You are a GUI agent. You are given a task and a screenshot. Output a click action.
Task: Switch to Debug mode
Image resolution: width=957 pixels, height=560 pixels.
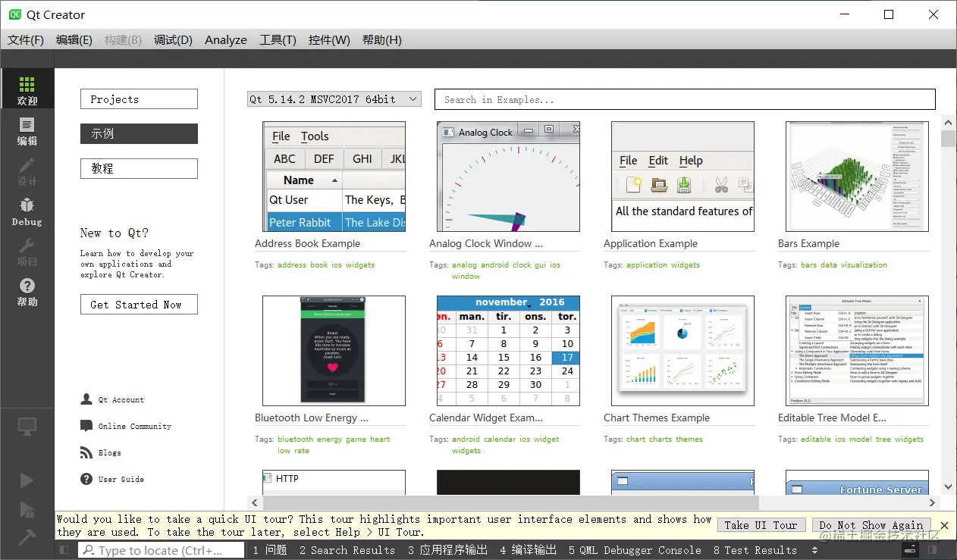click(27, 211)
